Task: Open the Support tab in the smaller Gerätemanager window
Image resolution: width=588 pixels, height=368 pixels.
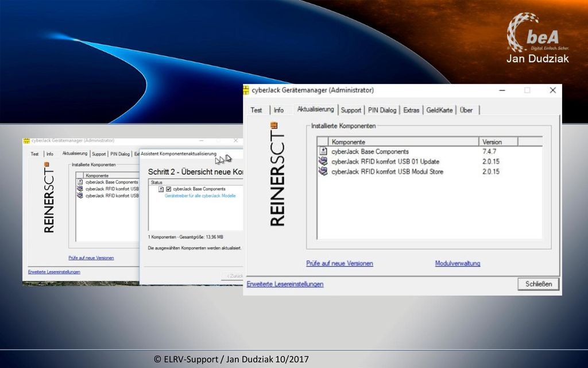Action: coord(99,154)
